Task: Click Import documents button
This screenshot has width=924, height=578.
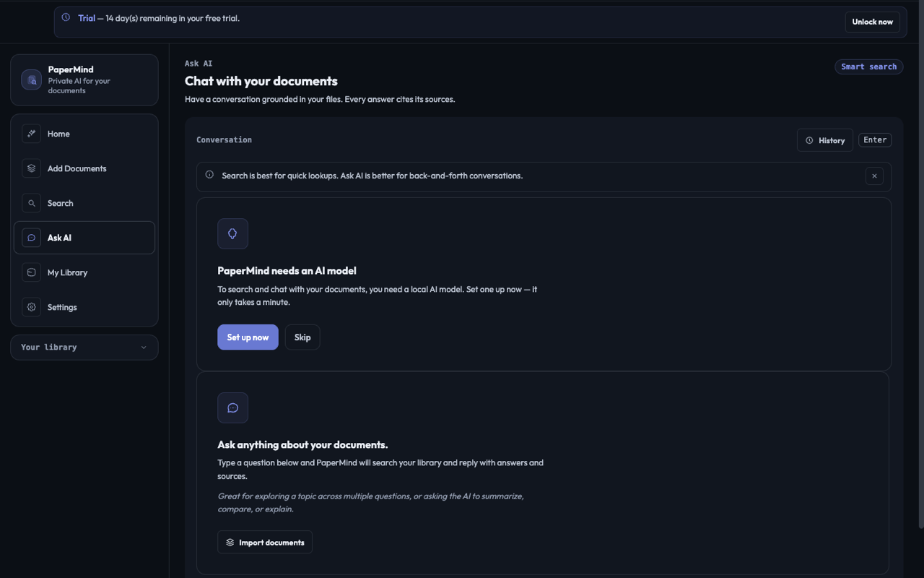Action: (265, 543)
